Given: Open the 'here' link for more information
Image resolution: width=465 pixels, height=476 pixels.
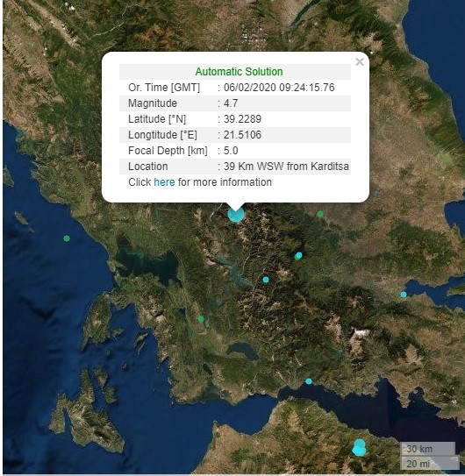Looking at the screenshot, I should (x=164, y=182).
